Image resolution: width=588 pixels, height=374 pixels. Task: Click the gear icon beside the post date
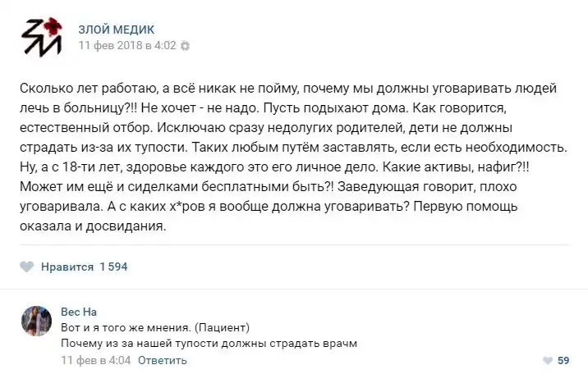[x=185, y=47]
